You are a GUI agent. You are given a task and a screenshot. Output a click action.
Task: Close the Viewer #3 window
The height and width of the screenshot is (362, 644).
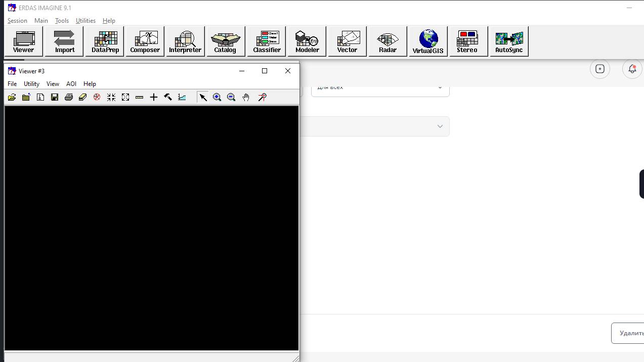288,71
